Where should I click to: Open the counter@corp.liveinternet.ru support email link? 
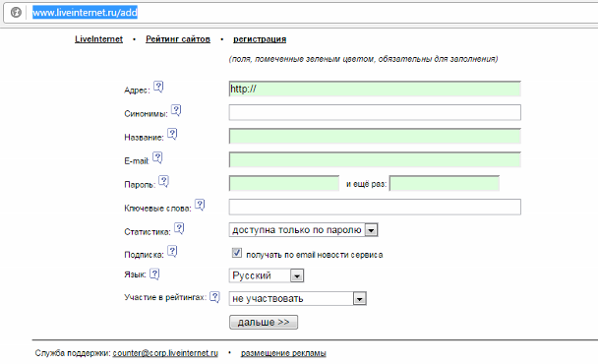(165, 353)
